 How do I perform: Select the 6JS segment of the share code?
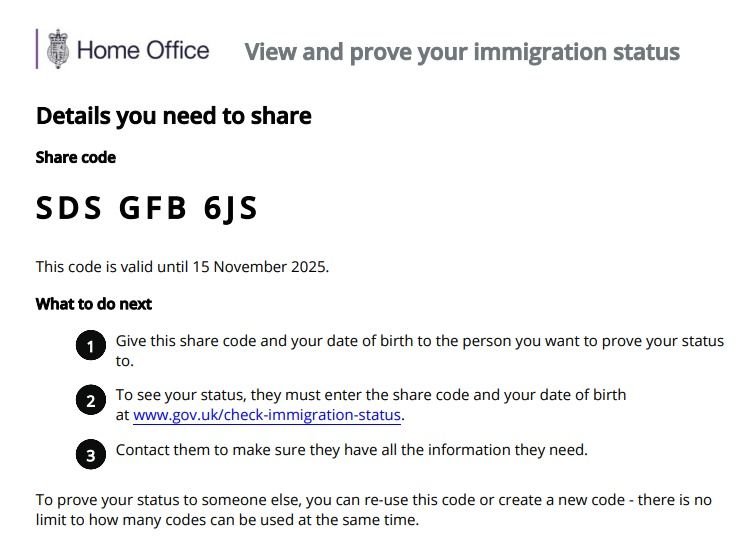[x=231, y=209]
